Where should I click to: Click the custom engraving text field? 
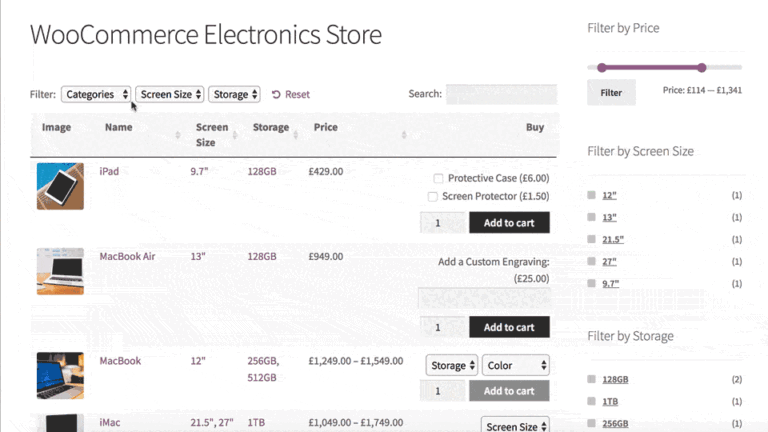click(x=484, y=298)
